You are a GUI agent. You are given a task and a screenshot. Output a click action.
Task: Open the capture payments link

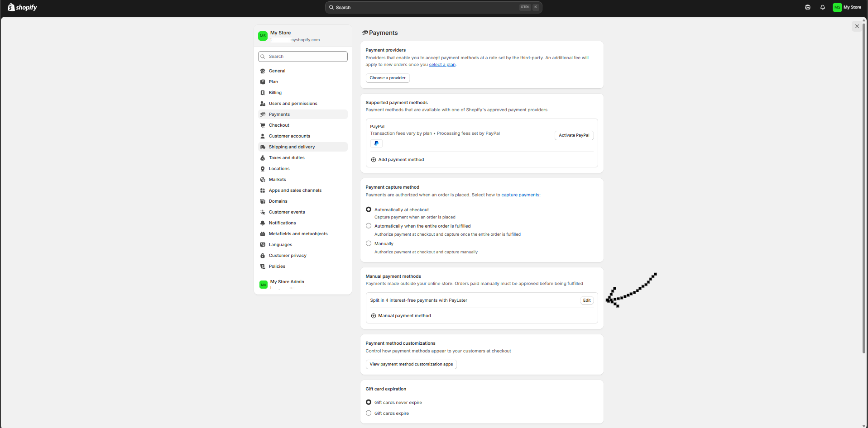[520, 195]
